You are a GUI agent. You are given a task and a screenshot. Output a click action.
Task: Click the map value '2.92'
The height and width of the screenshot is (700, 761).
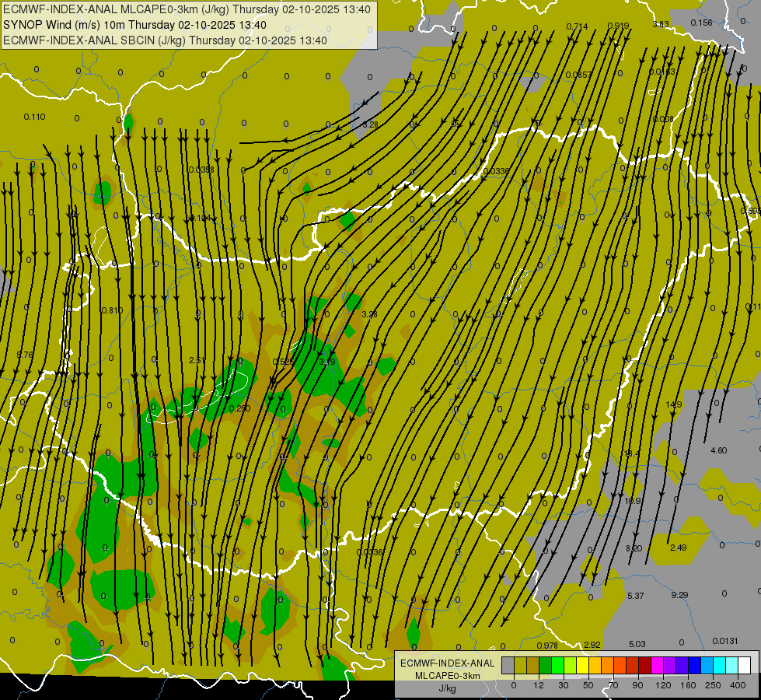592,645
